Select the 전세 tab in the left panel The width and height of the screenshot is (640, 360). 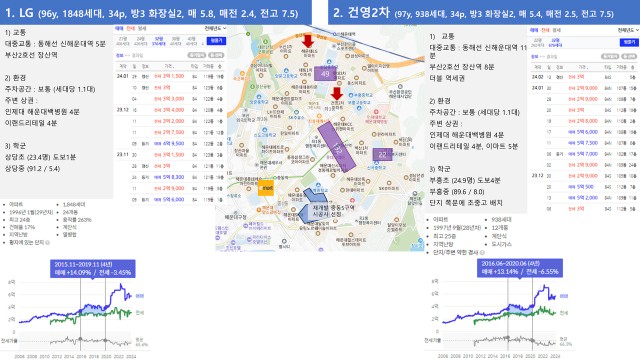(131, 29)
